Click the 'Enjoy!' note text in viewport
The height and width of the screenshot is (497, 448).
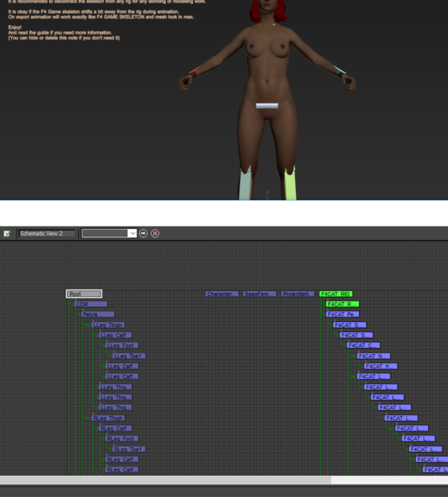point(15,27)
